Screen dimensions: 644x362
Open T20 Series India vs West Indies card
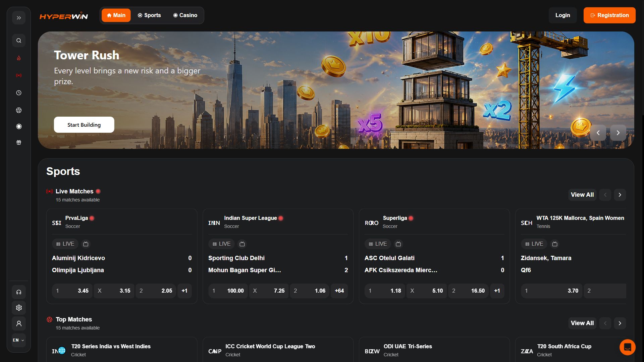[x=122, y=350]
